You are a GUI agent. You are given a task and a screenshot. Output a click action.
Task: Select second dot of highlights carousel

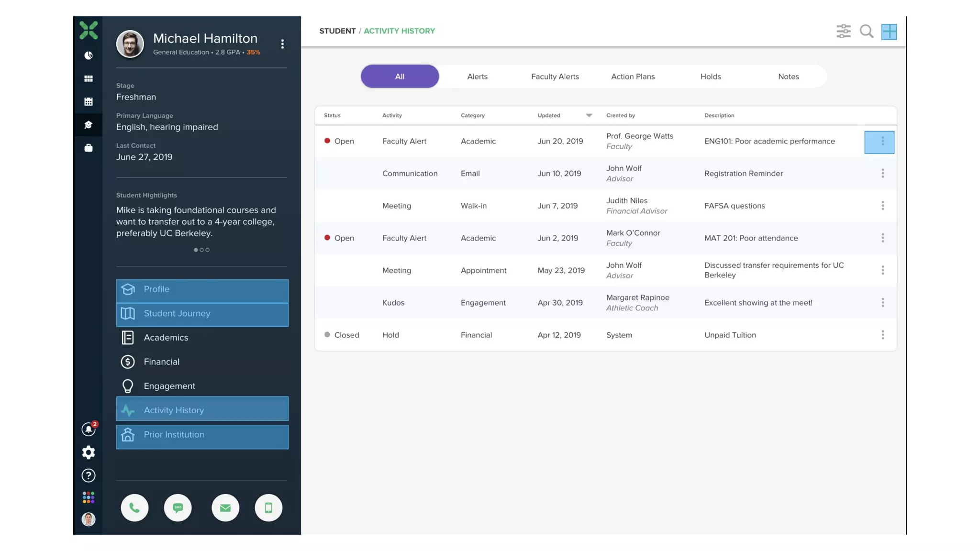click(201, 250)
